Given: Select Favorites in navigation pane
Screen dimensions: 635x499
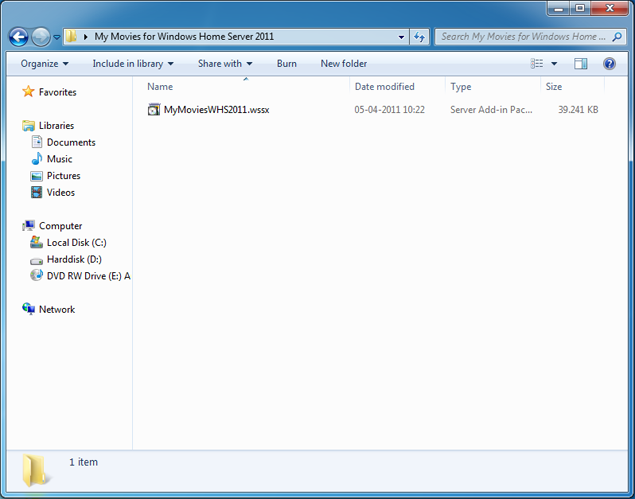Looking at the screenshot, I should (58, 92).
